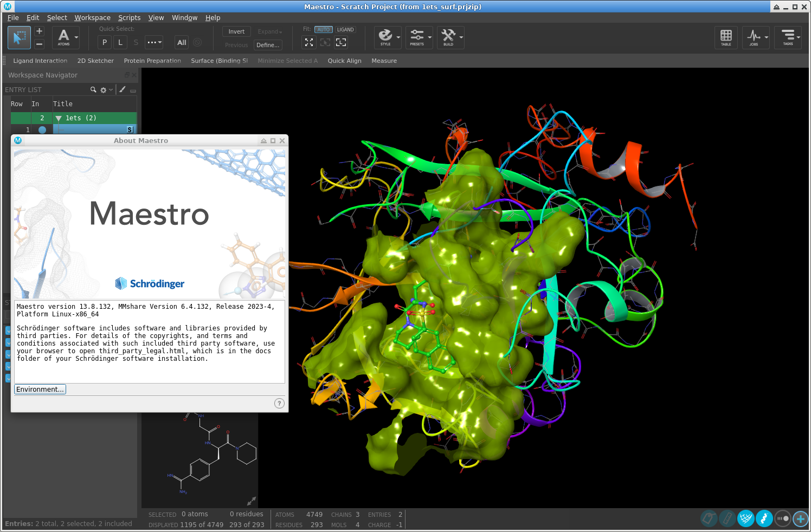The height and width of the screenshot is (532, 811).
Task: Click the entry list paintbrush icon
Action: pyautogui.click(x=123, y=89)
